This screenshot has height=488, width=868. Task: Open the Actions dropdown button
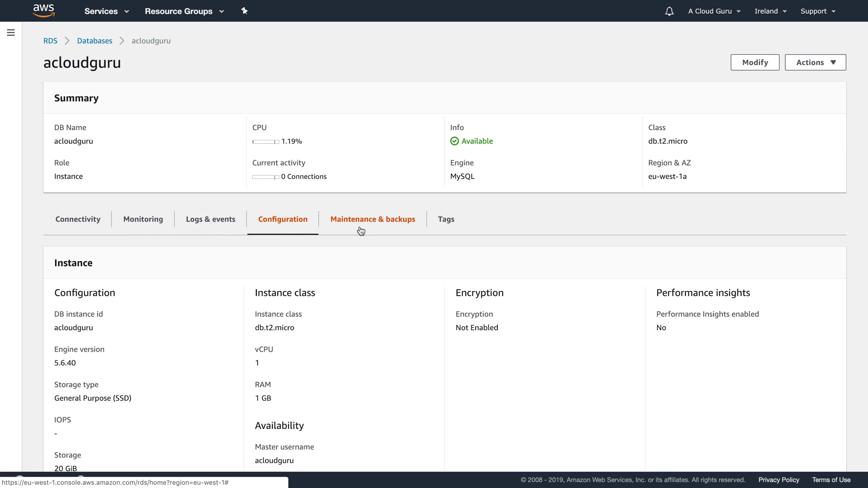pos(815,62)
